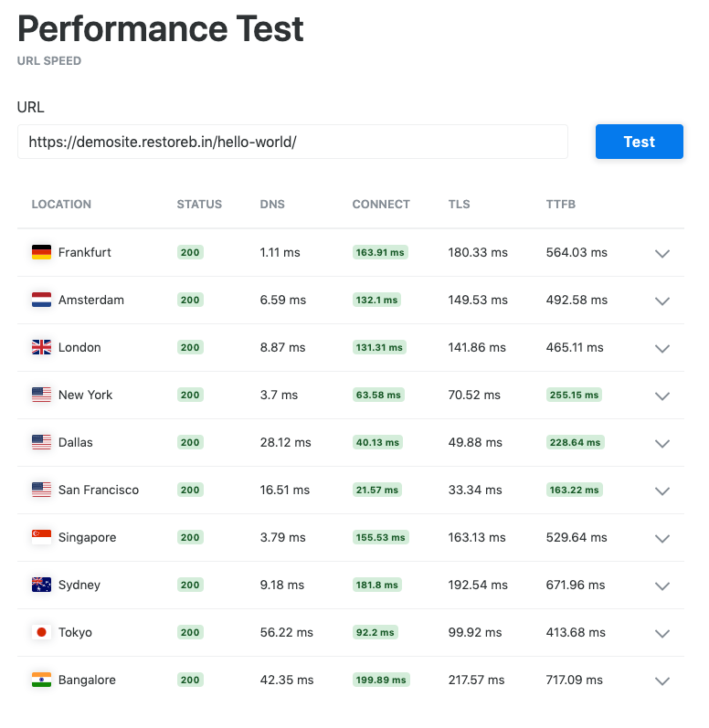Show details for the San Francisco row
The image size is (709, 728).
pos(663,491)
